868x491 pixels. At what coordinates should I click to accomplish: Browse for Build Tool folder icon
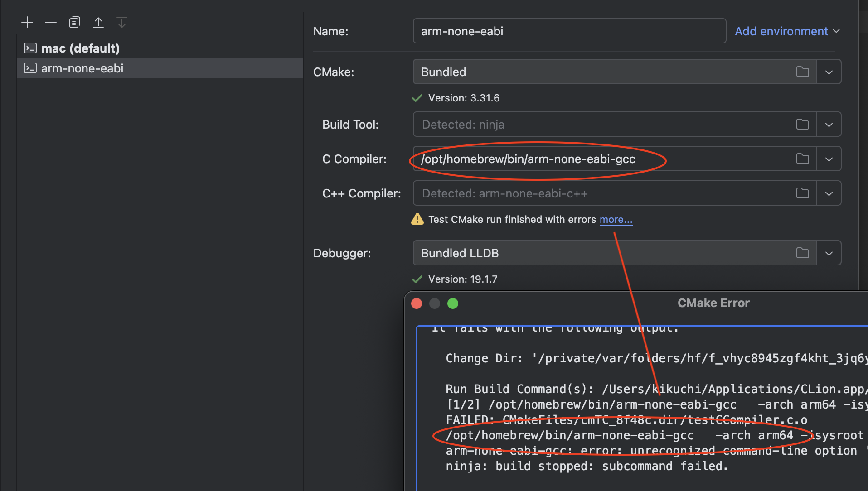[803, 124]
